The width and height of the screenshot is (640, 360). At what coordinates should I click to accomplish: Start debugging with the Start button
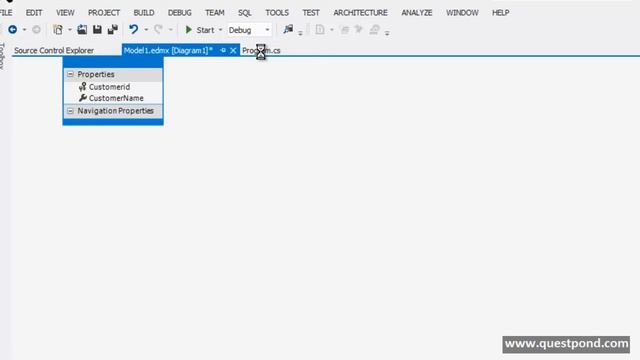click(200, 30)
